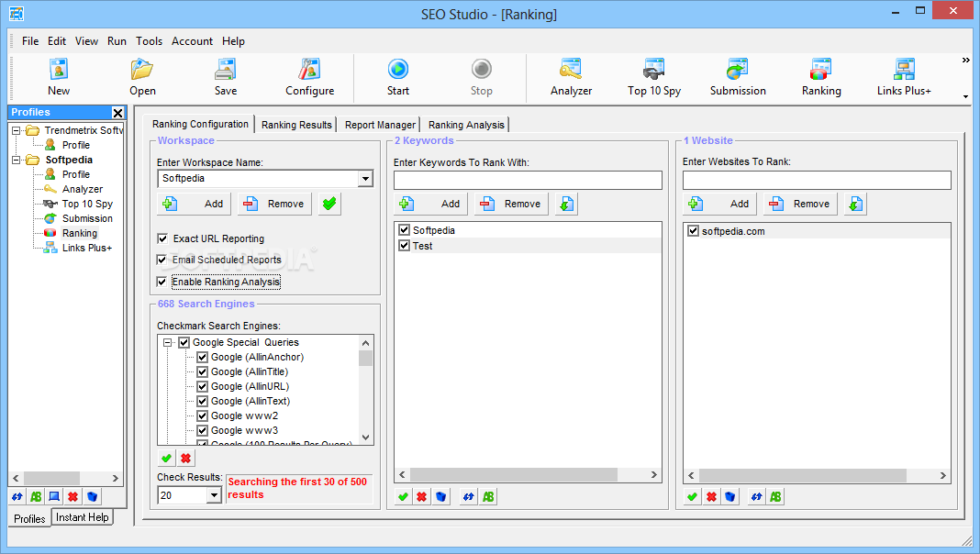Click the AB icon under Profiles tree
Image resolution: width=980 pixels, height=554 pixels.
[x=36, y=496]
